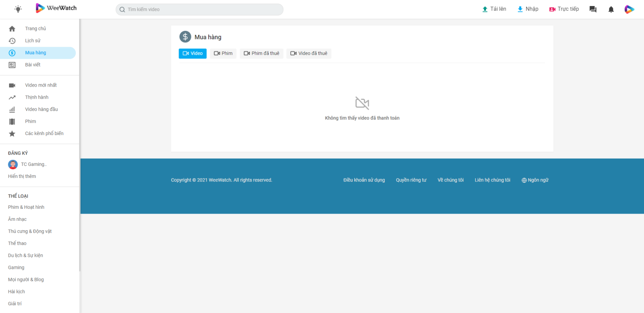Open the Tải lên upload button
The image size is (644, 313).
(x=494, y=9)
